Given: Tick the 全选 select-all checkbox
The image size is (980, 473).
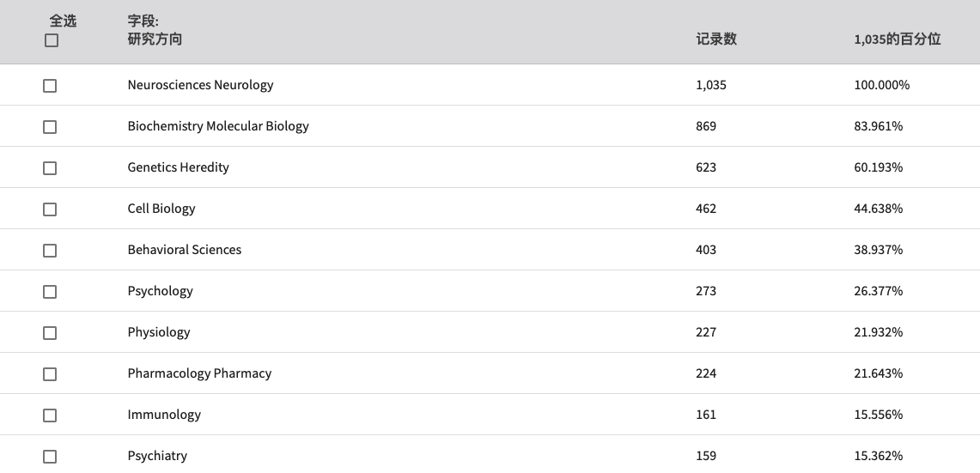Looking at the screenshot, I should click(x=52, y=40).
